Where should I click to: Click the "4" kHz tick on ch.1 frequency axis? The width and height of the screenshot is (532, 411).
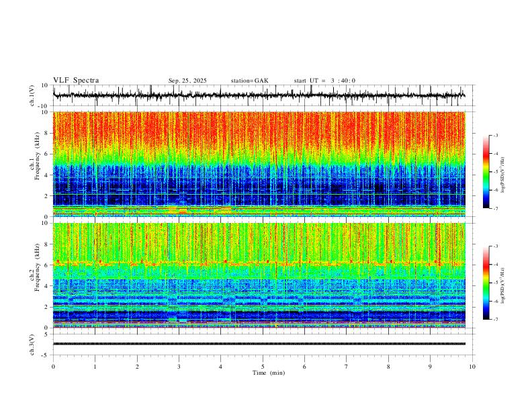click(47, 175)
